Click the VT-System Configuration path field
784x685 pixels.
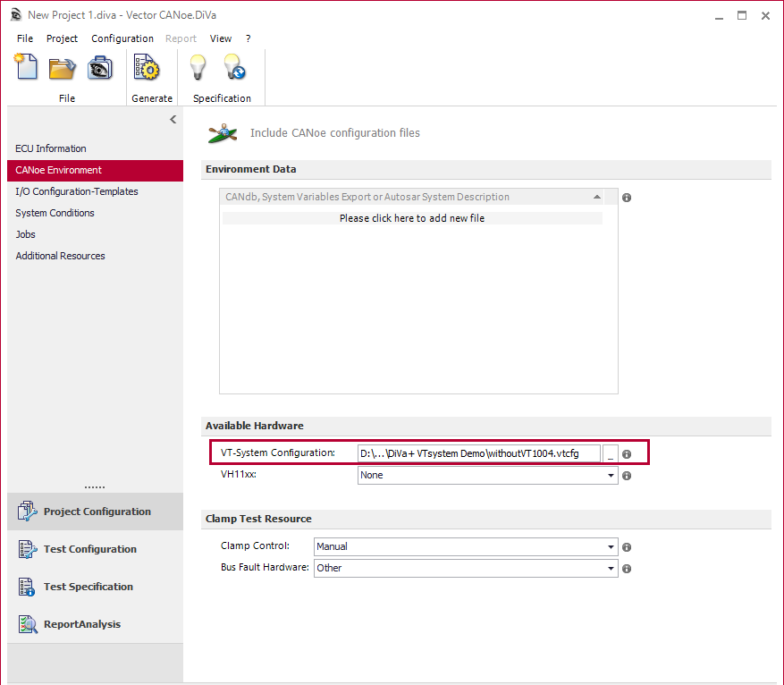(x=479, y=453)
